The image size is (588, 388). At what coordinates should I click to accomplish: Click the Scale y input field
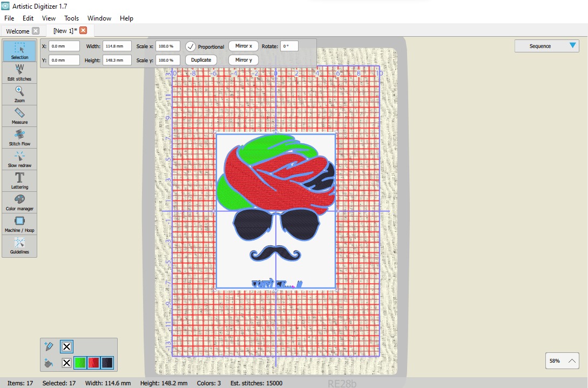pyautogui.click(x=167, y=60)
